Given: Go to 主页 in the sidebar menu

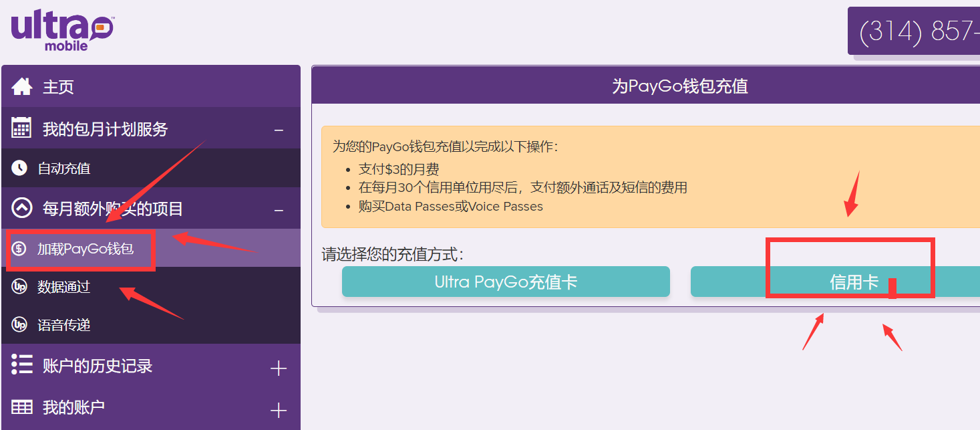Looking at the screenshot, I should pos(59,87).
